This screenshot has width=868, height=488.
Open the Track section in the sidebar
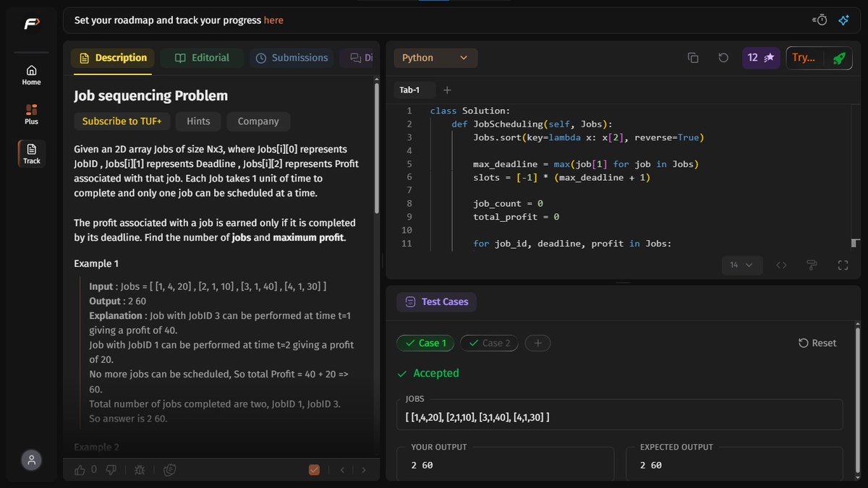pos(31,153)
